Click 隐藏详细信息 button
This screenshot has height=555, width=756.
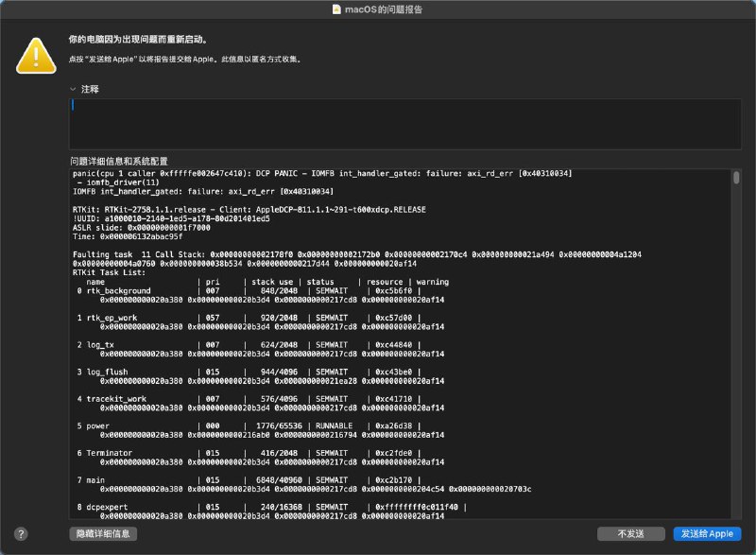click(x=103, y=534)
